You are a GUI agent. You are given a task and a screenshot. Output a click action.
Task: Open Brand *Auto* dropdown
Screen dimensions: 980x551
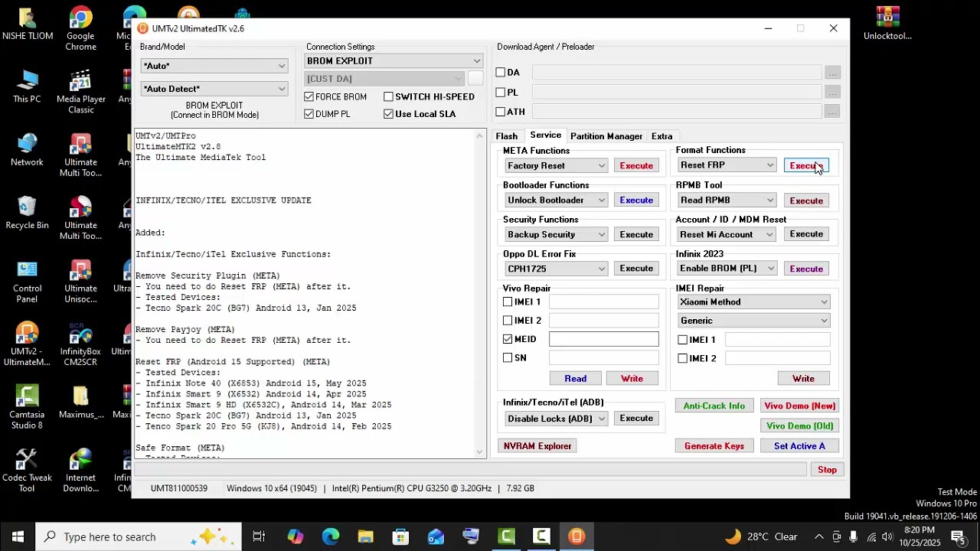point(214,66)
